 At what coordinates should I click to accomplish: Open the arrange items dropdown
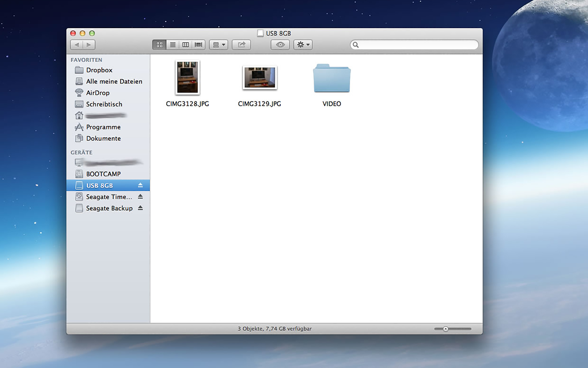(218, 45)
